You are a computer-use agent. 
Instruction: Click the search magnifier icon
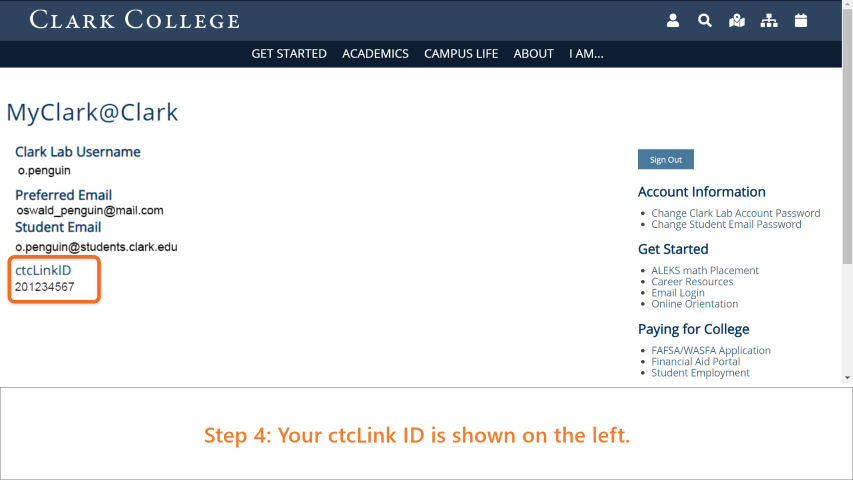pyautogui.click(x=704, y=21)
